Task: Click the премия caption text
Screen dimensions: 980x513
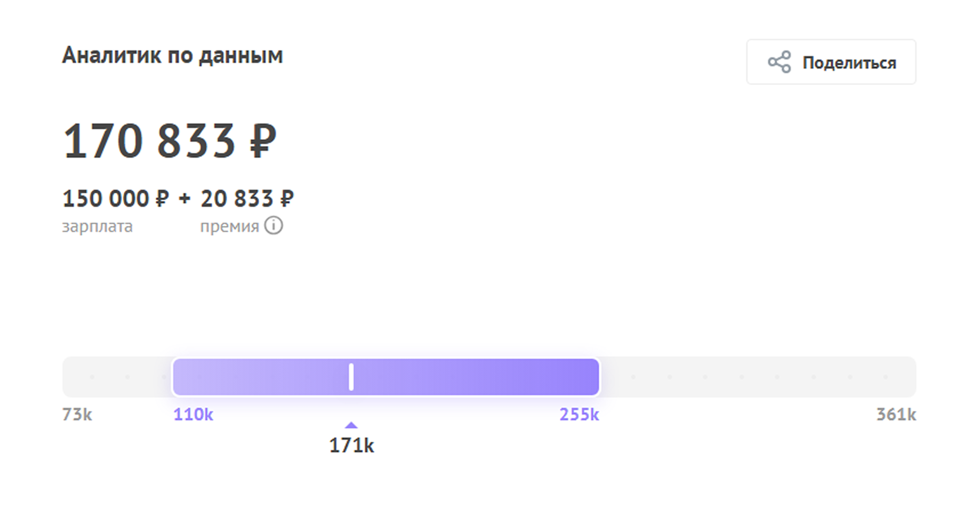Action: (x=229, y=226)
